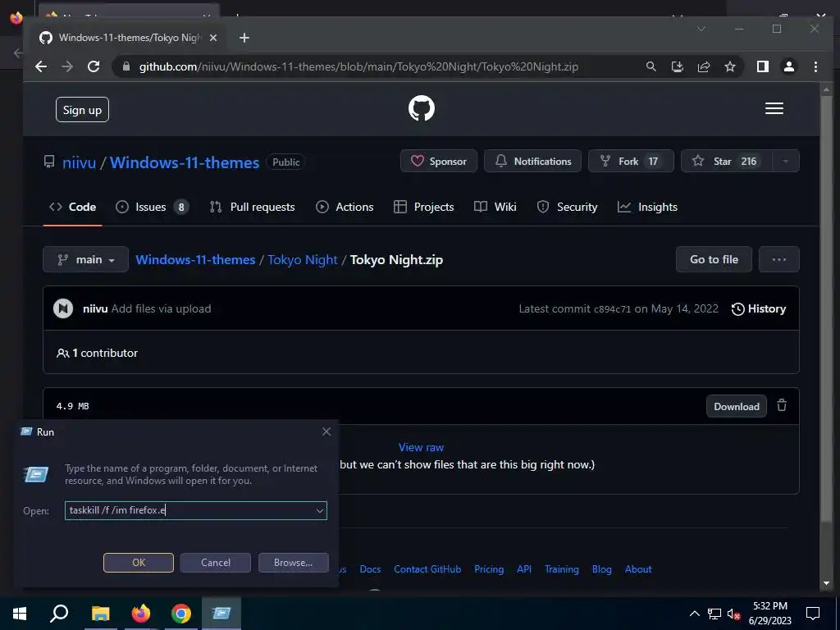Open Chrome search magnifier in address bar
The width and height of the screenshot is (840, 630).
651,66
